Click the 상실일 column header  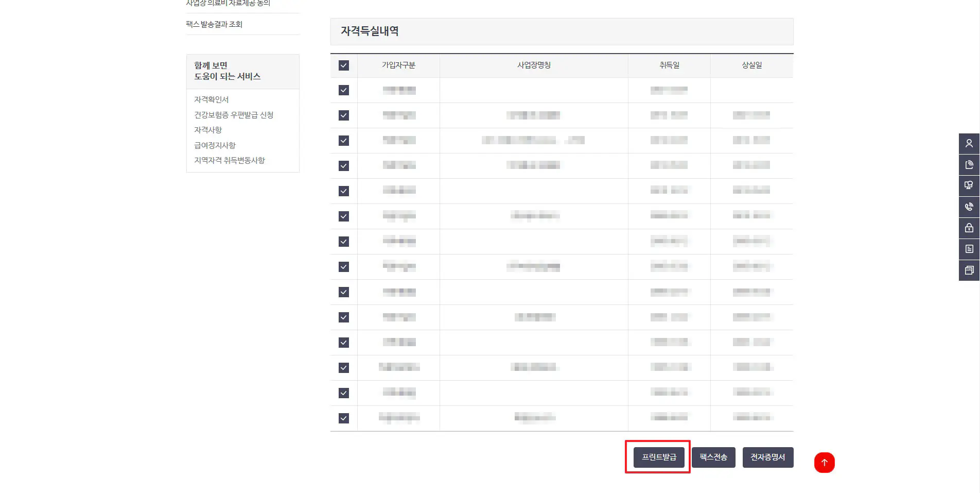click(751, 65)
